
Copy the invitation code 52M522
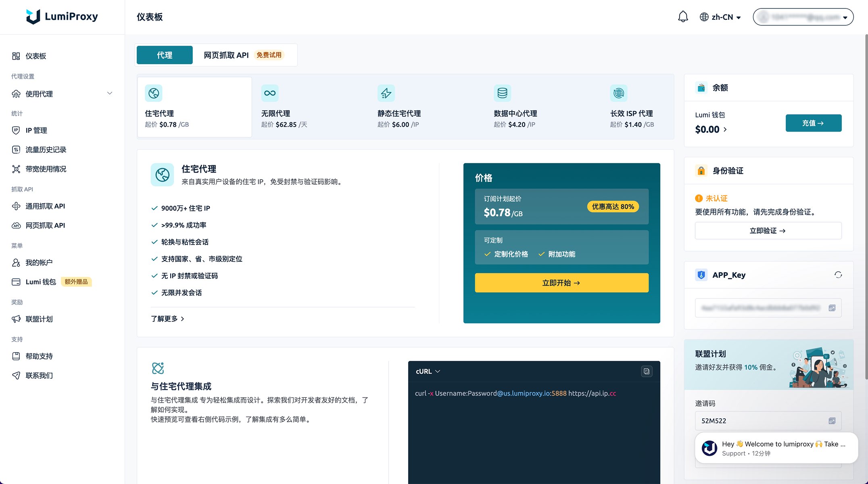[832, 421]
